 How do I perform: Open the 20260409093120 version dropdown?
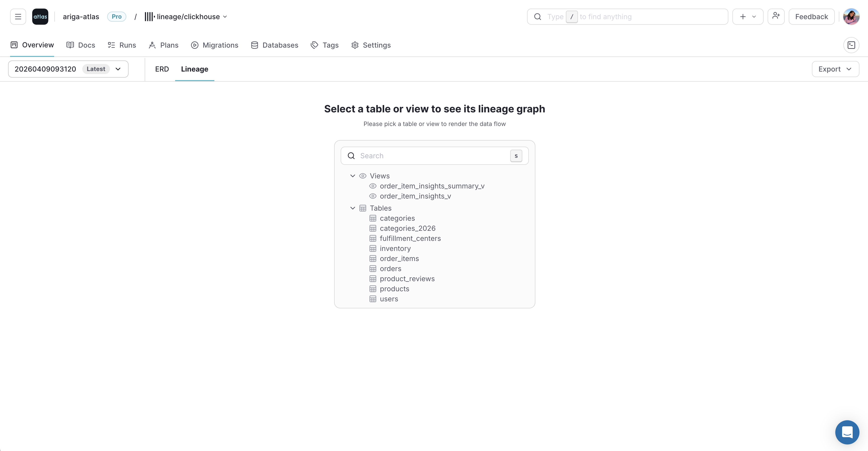(117, 69)
